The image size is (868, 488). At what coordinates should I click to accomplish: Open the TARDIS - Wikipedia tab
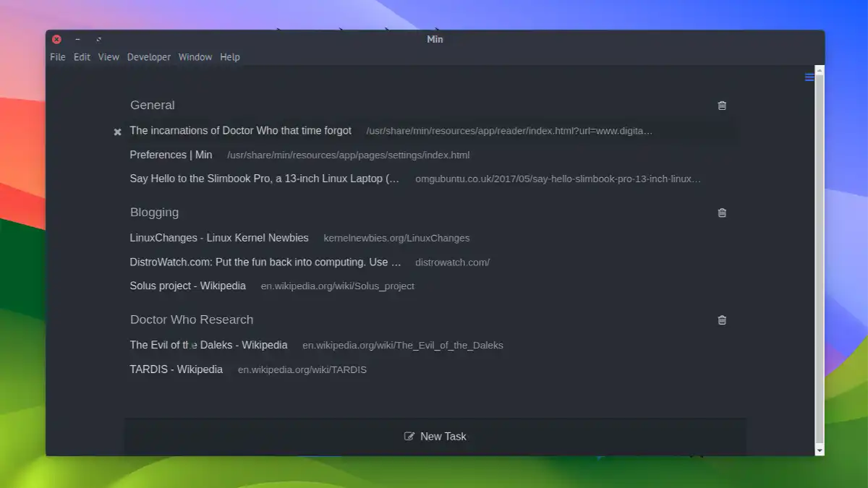pyautogui.click(x=176, y=369)
